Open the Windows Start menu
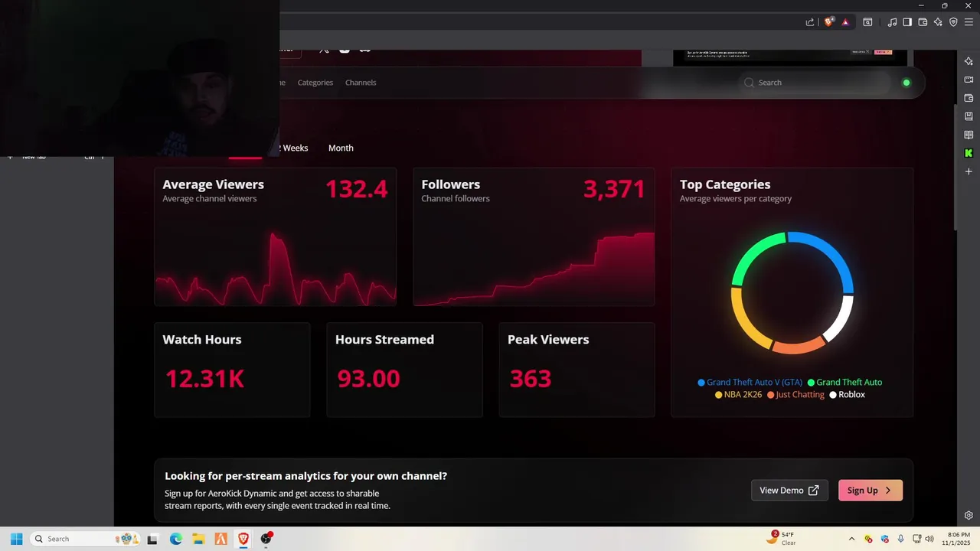 16,539
